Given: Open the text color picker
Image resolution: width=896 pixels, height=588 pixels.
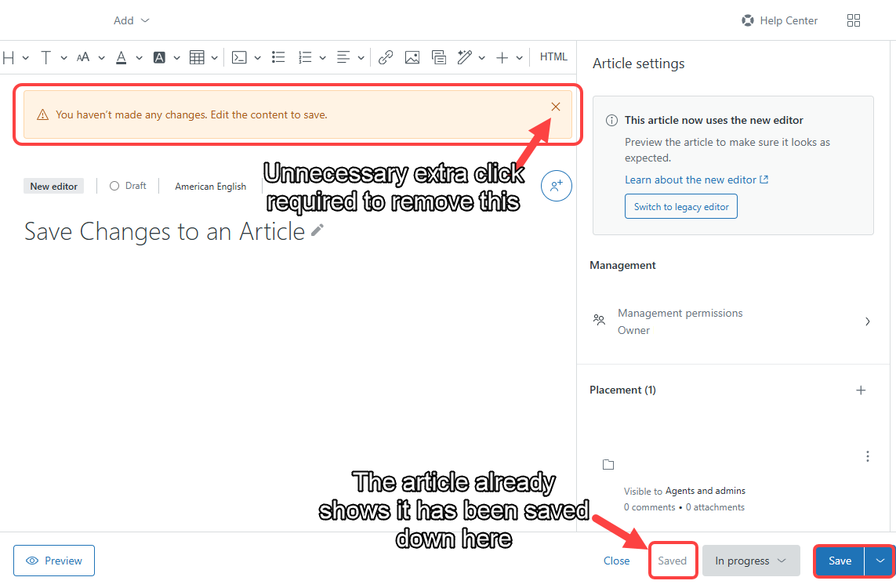Looking at the screenshot, I should pos(122,57).
